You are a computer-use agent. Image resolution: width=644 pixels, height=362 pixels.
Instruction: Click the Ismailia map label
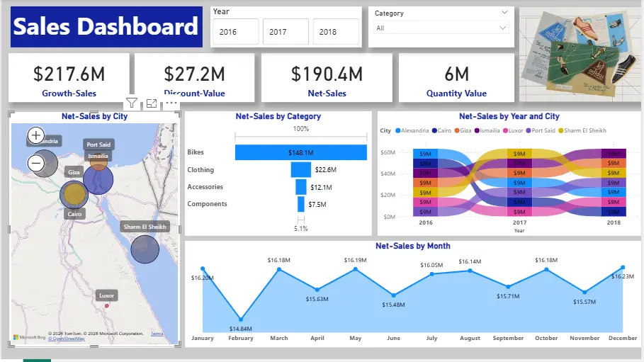[98, 156]
